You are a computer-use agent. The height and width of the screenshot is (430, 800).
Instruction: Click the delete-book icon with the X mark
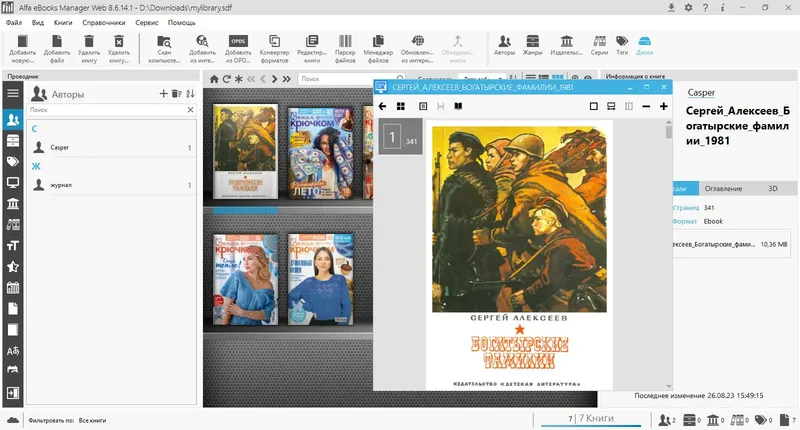point(119,41)
